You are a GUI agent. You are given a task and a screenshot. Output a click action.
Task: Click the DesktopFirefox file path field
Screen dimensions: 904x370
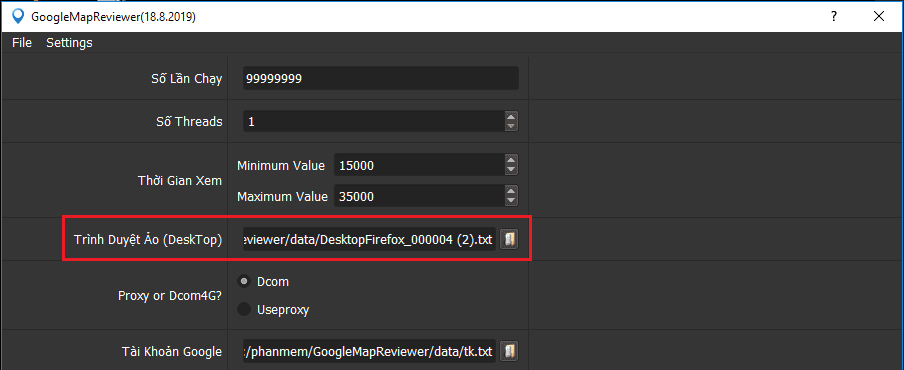tap(369, 239)
